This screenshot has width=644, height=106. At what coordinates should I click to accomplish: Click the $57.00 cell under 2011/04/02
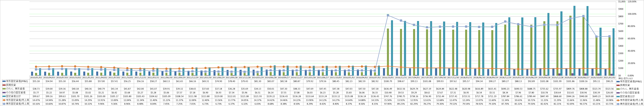click(102, 82)
